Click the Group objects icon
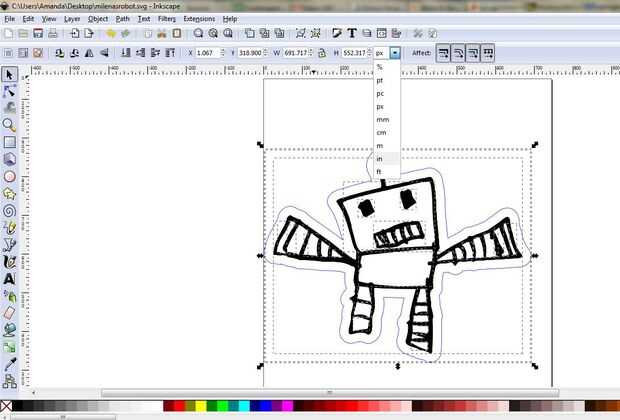This screenshot has width=620, height=420. point(301,34)
